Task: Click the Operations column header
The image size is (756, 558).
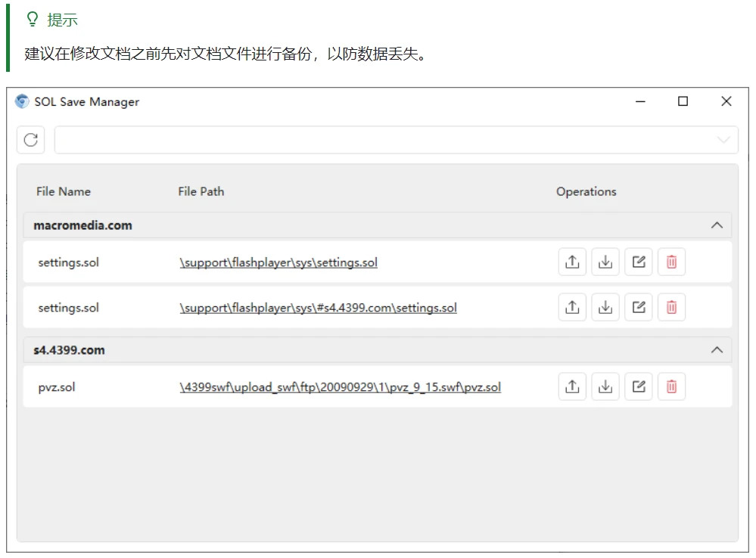Action: click(x=586, y=192)
